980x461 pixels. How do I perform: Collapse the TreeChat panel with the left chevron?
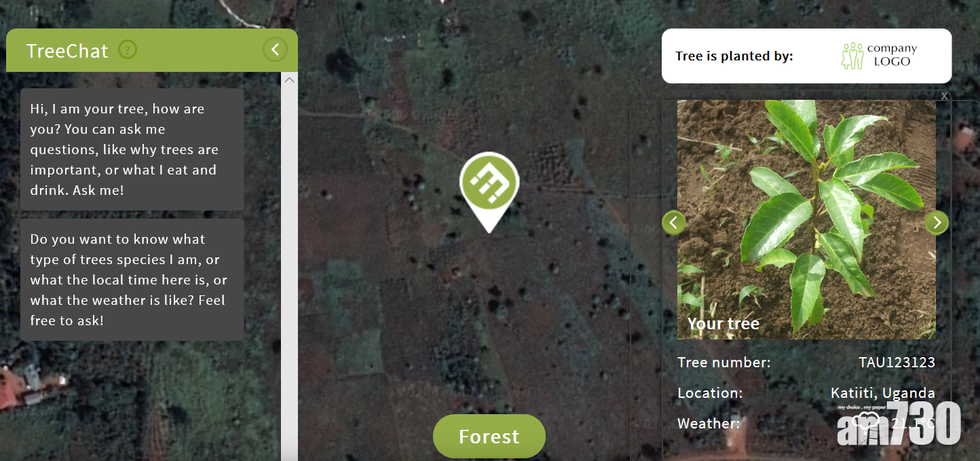[275, 50]
